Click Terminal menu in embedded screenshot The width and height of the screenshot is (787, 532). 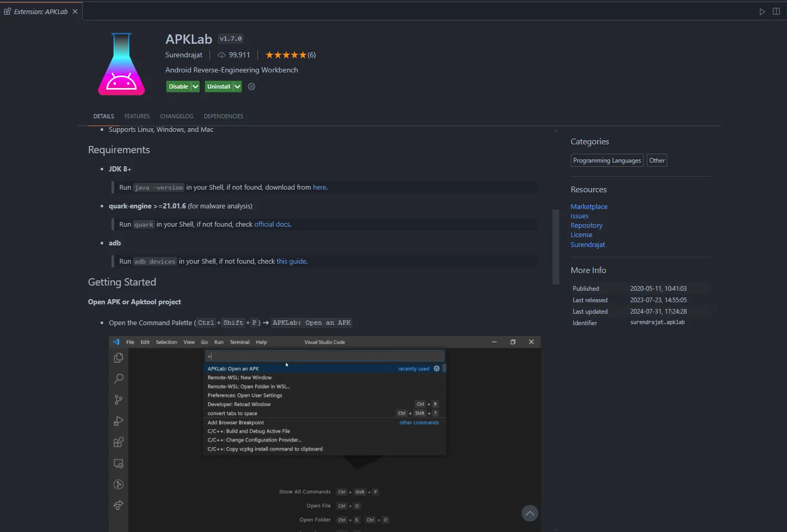point(240,342)
